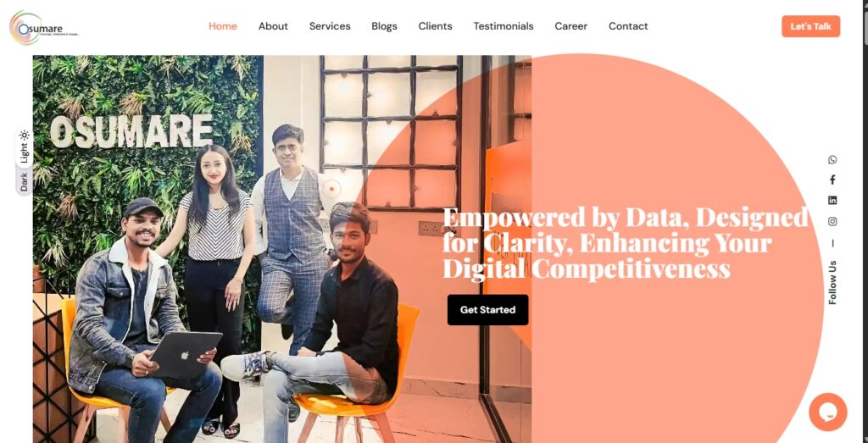Open the Career page

tap(570, 26)
